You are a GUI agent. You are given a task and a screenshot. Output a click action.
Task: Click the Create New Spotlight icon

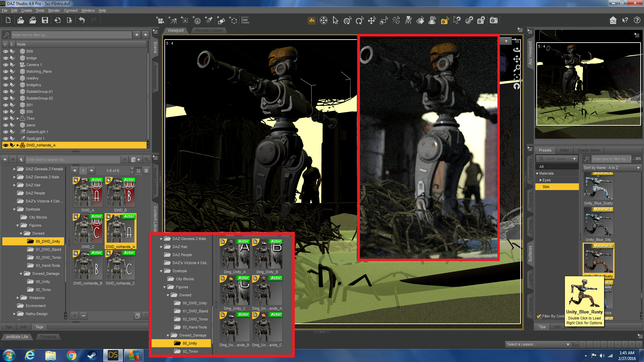click(x=209, y=20)
